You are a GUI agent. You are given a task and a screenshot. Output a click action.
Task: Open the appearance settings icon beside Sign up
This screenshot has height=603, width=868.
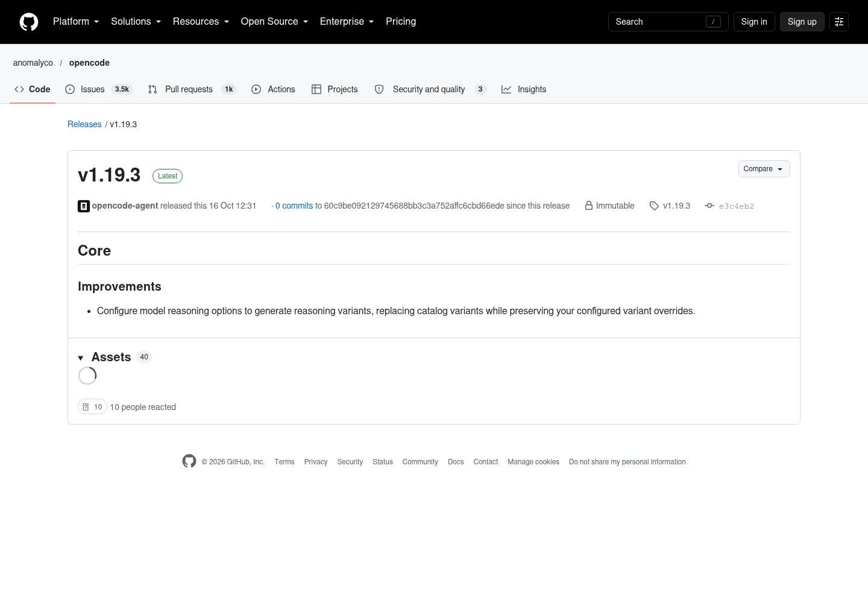tap(839, 22)
